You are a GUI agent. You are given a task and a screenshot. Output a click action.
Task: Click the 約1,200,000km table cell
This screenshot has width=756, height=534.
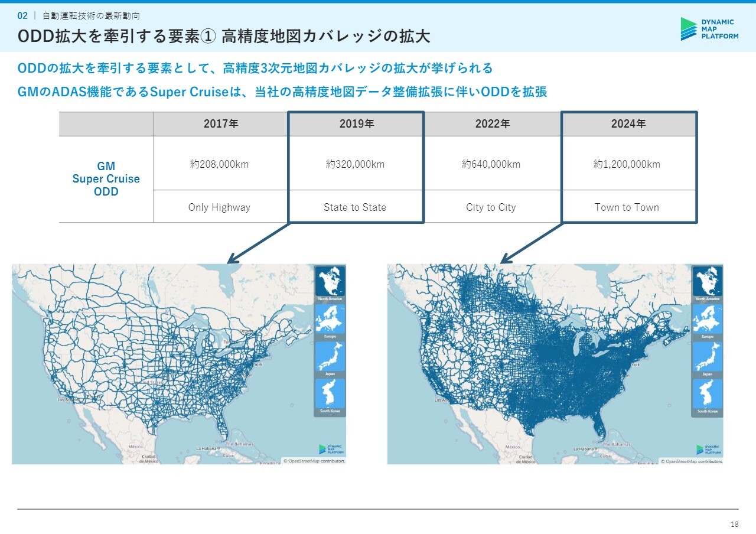click(x=627, y=164)
